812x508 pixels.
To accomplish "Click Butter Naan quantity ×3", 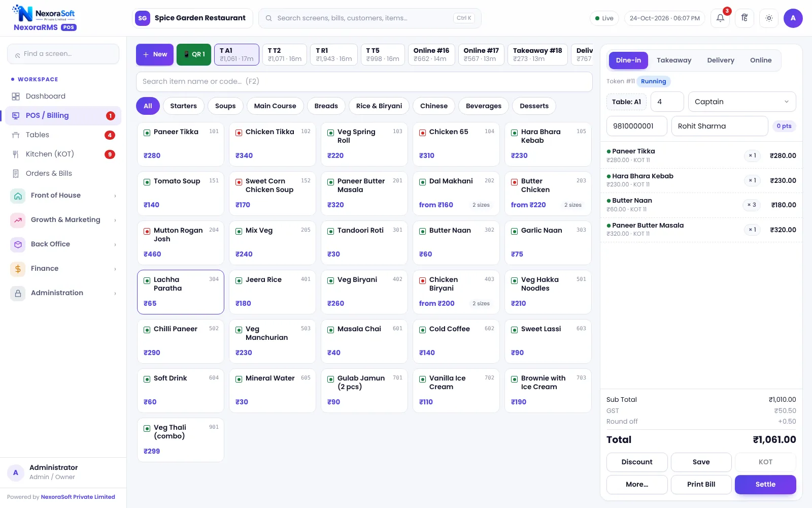I will point(752,205).
